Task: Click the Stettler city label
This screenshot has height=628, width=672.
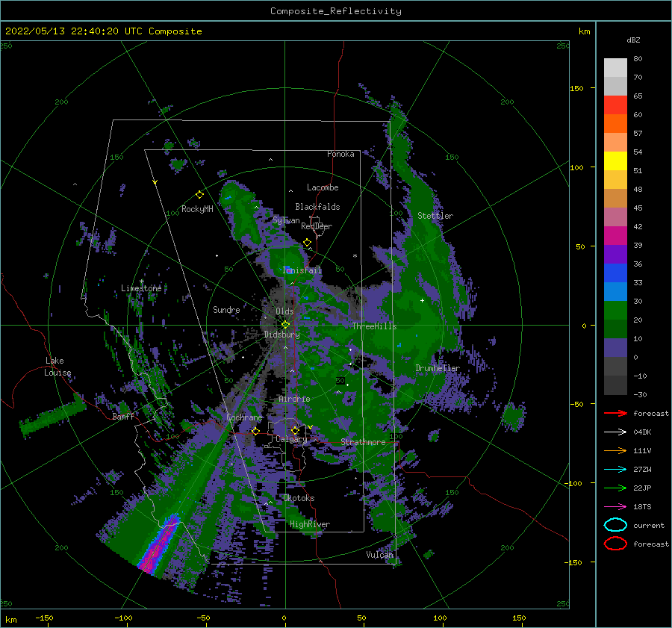Action: (435, 216)
